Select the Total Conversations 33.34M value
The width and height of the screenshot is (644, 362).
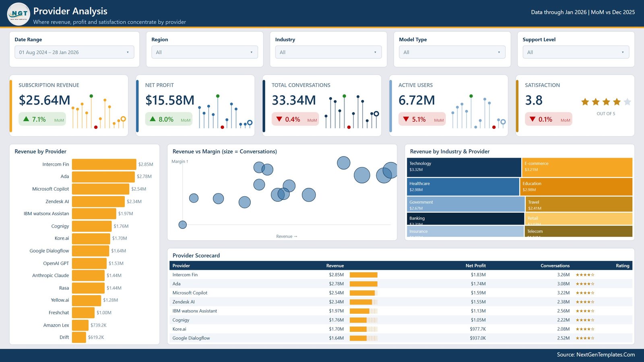tap(294, 100)
